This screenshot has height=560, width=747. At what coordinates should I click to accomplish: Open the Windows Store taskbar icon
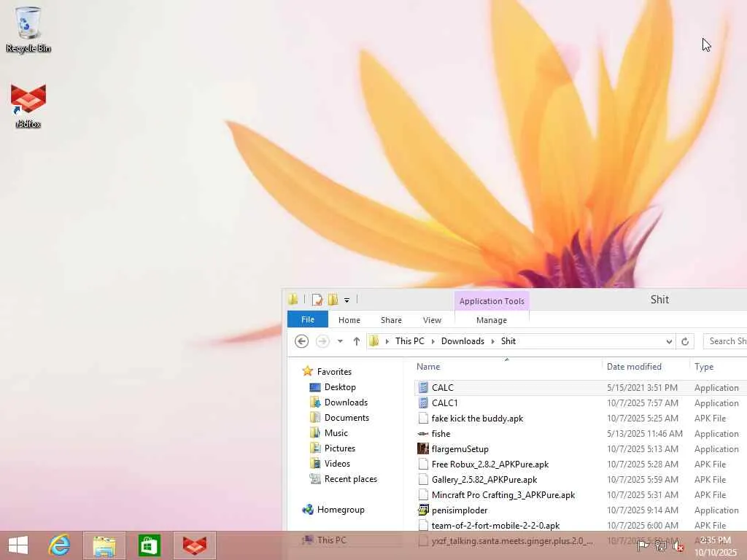[x=149, y=545]
